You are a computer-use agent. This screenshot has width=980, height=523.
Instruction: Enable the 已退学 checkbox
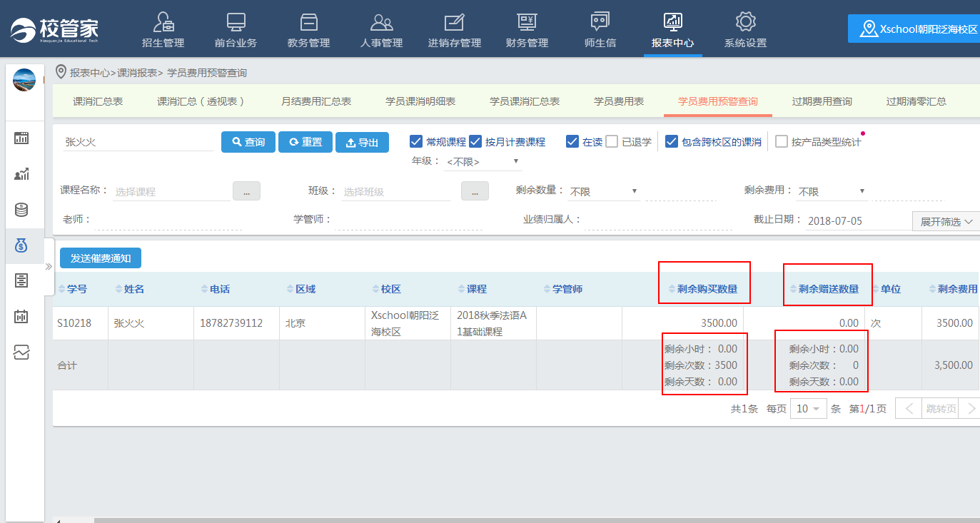coord(612,141)
